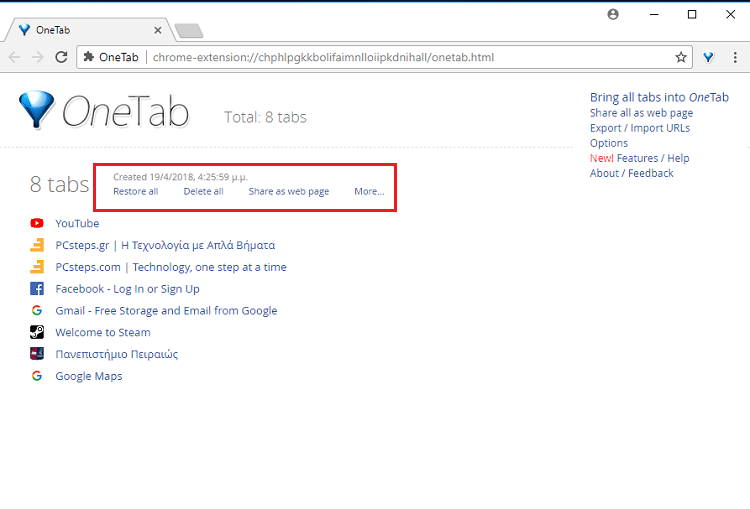Screen dimensions: 750x509
Task: Open Facebook - Log In or Sign Up link
Action: (127, 289)
